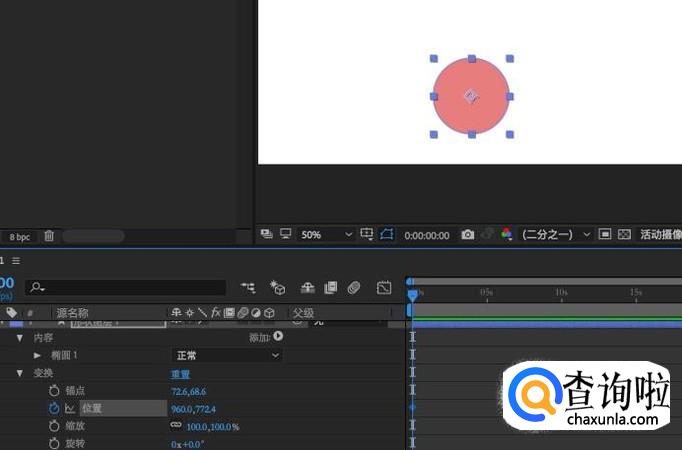
Task: Click the show channel color icon
Action: (x=507, y=234)
